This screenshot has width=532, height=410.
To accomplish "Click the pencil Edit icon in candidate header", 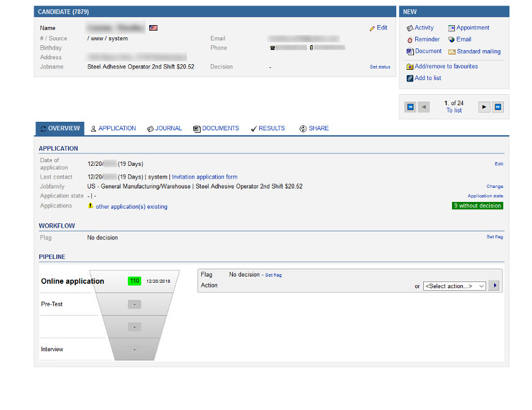I will pos(372,28).
